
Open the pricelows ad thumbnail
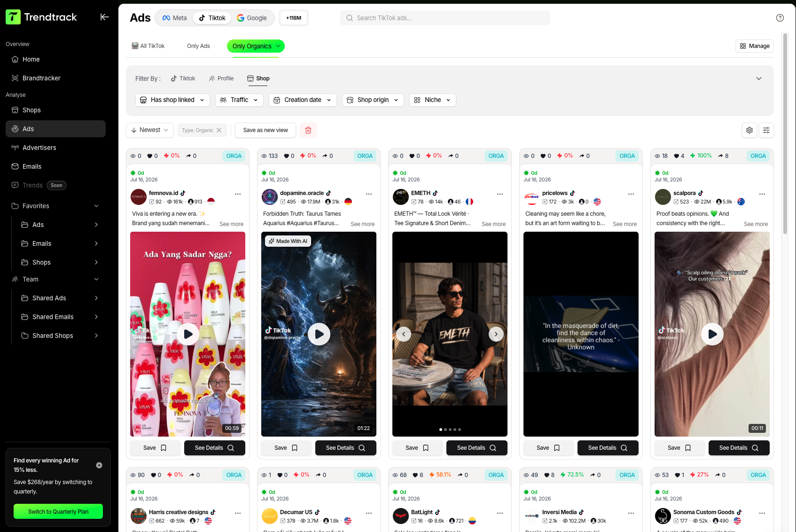(x=581, y=334)
